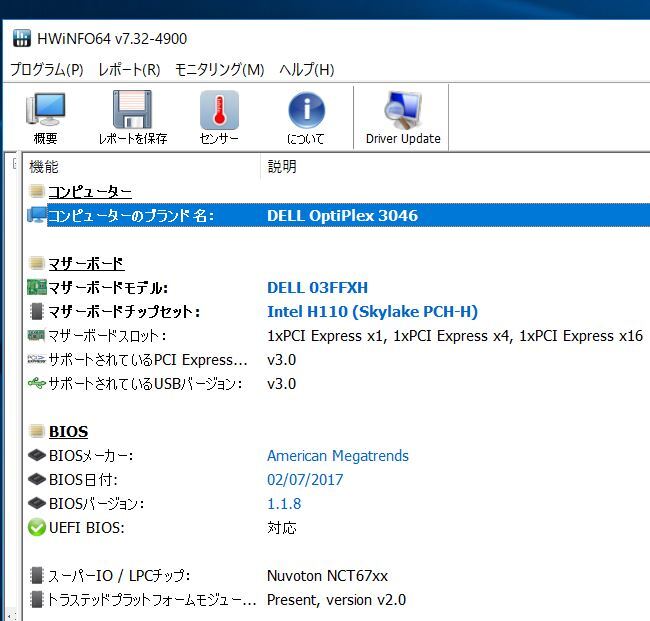The image size is (650, 621).
Task: Select the BIOSバージョン row label
Action: pos(97,504)
